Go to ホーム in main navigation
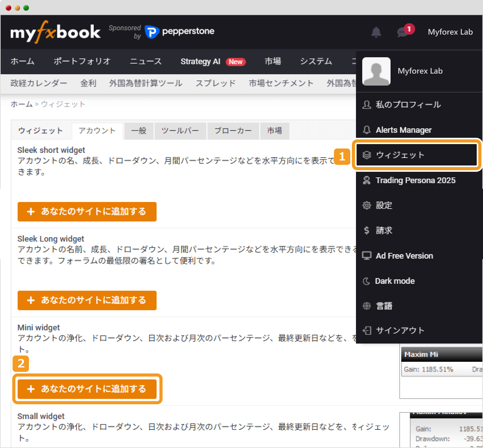The image size is (483, 448). 22,61
